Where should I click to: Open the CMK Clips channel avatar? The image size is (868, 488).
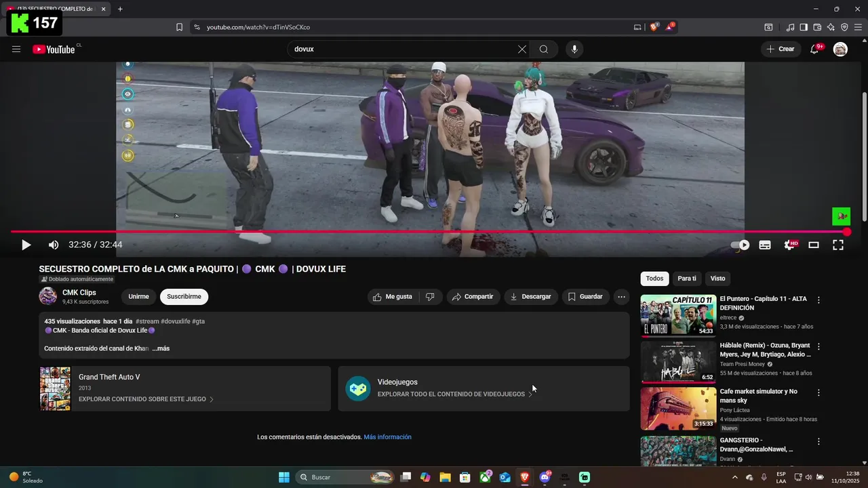[48, 296]
